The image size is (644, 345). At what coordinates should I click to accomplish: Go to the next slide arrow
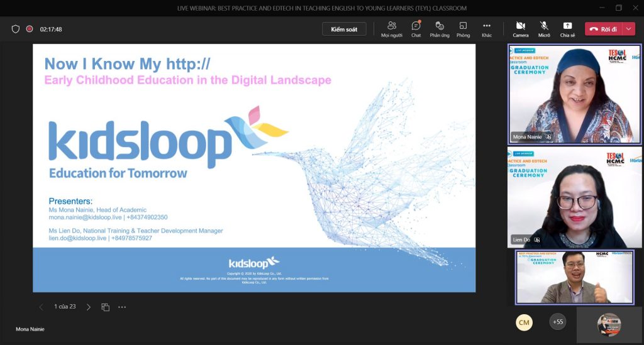[x=88, y=307]
